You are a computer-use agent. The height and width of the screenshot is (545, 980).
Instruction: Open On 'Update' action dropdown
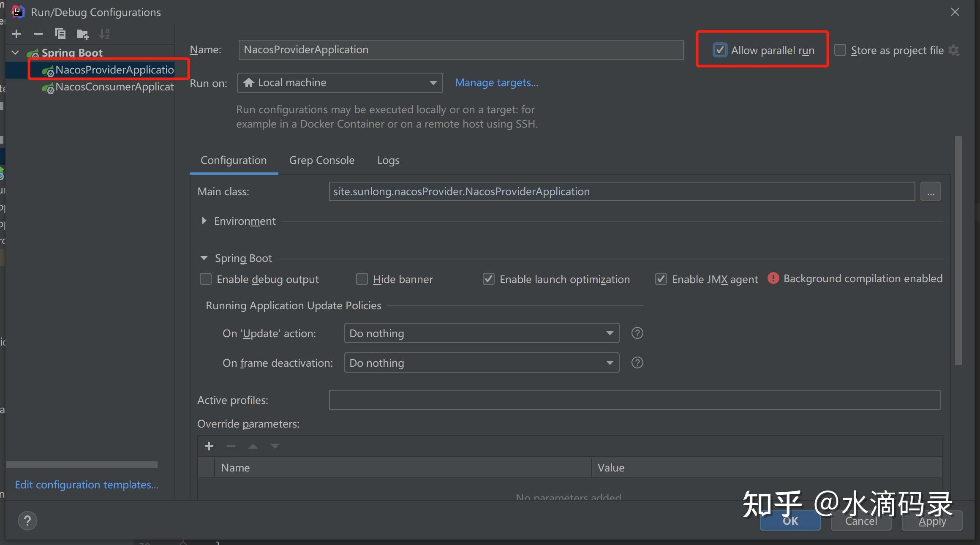pos(482,333)
